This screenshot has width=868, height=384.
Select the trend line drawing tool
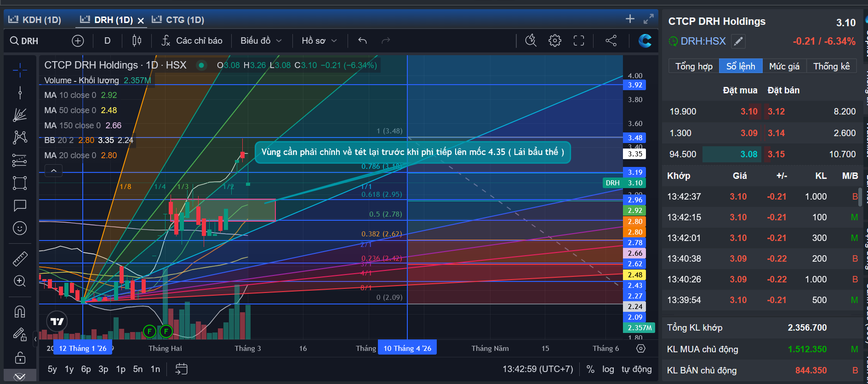[x=20, y=92]
